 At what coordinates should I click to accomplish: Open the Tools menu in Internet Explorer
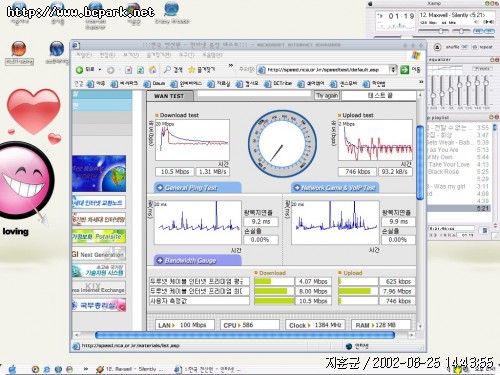coord(187,55)
